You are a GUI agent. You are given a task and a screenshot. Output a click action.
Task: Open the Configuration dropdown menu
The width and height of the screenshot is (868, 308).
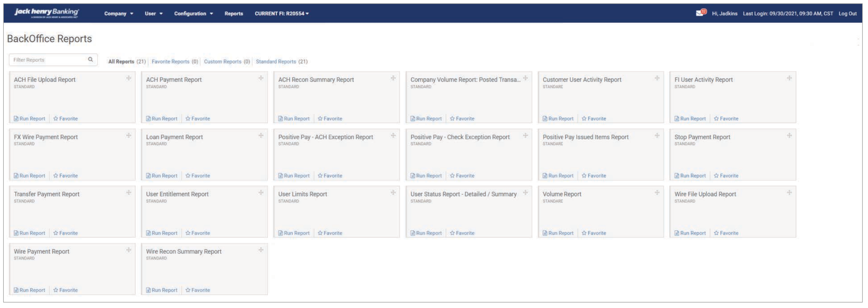click(193, 14)
